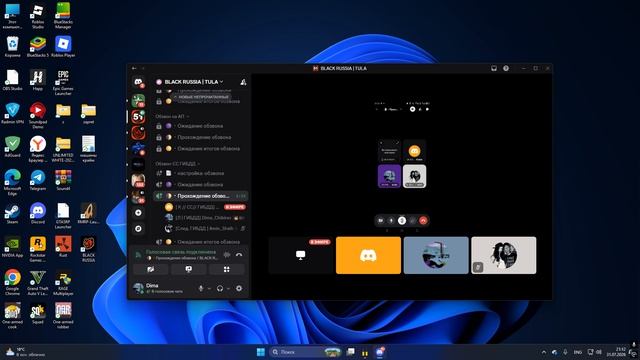Image resolution: width=640 pixels, height=360 pixels.
Task: Open Dima user profile panel
Action: (x=163, y=288)
